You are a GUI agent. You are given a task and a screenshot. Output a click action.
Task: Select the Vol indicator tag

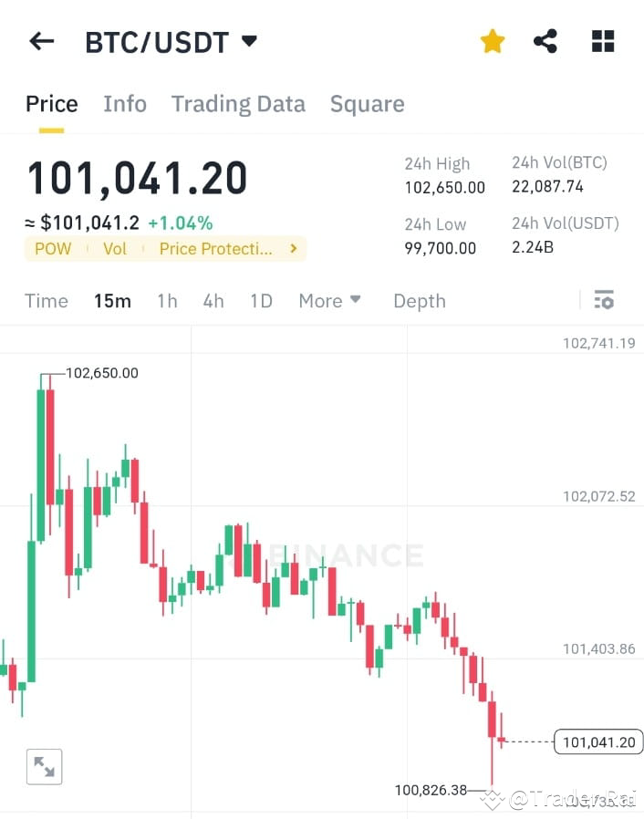[x=114, y=248]
